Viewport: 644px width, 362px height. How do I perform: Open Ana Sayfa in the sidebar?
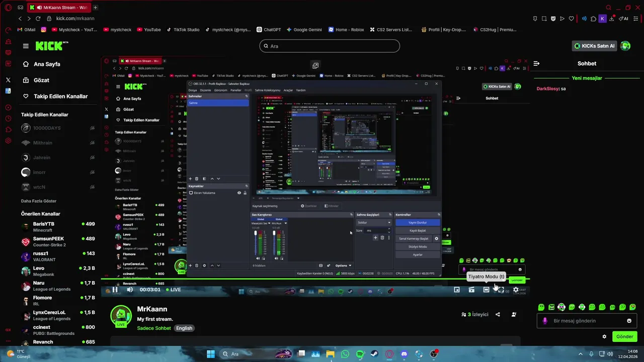click(x=42, y=64)
